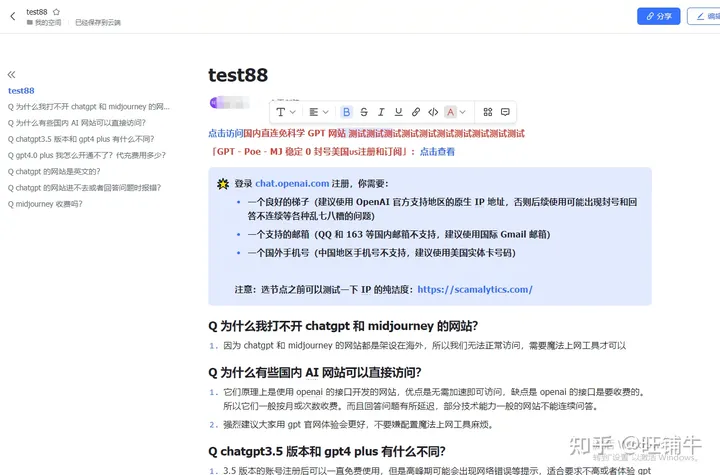
Task: Click the 已经保存到云端 status text
Action: pos(98,23)
